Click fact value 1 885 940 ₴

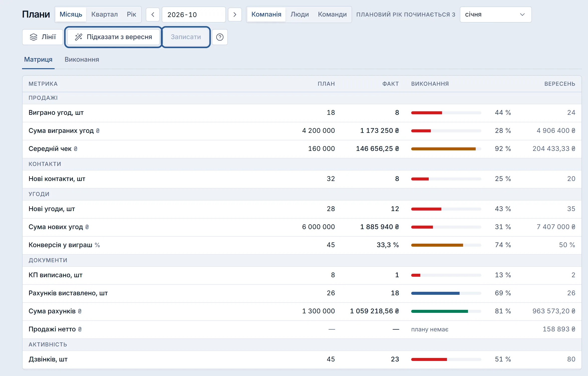(x=379, y=227)
